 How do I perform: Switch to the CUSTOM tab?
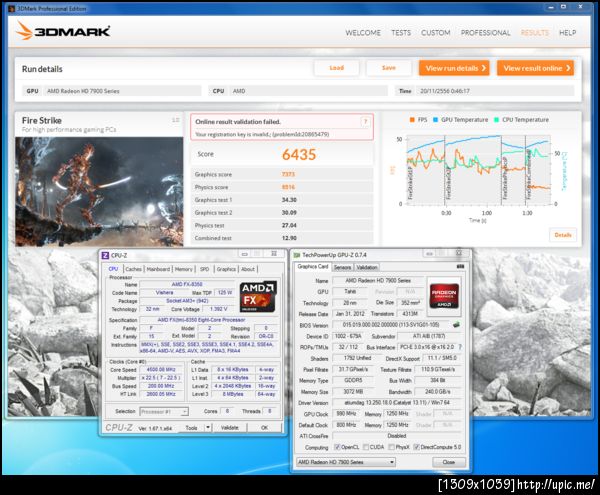point(435,33)
